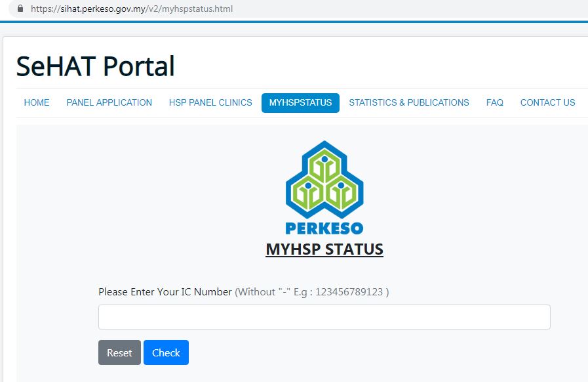Click the blue Check button
This screenshot has height=382, width=588.
(166, 352)
